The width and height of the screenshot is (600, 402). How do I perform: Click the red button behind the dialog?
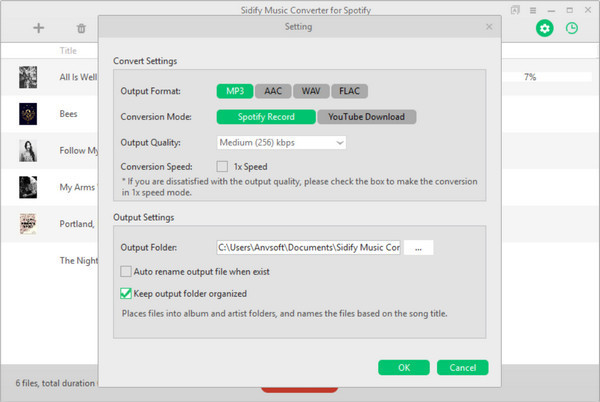point(300,390)
